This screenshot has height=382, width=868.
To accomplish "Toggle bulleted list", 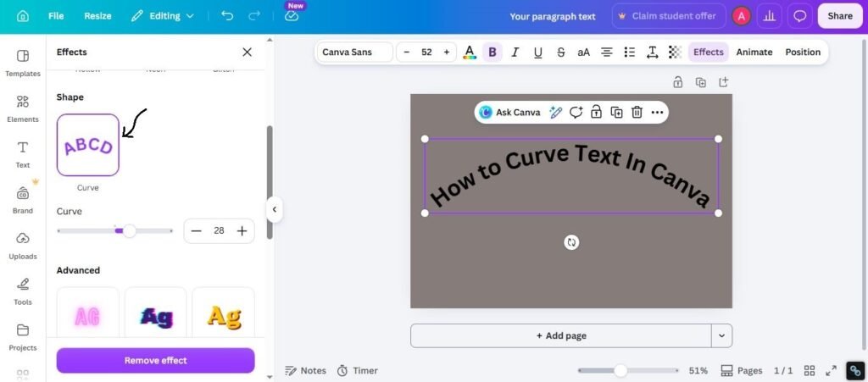I will point(630,52).
